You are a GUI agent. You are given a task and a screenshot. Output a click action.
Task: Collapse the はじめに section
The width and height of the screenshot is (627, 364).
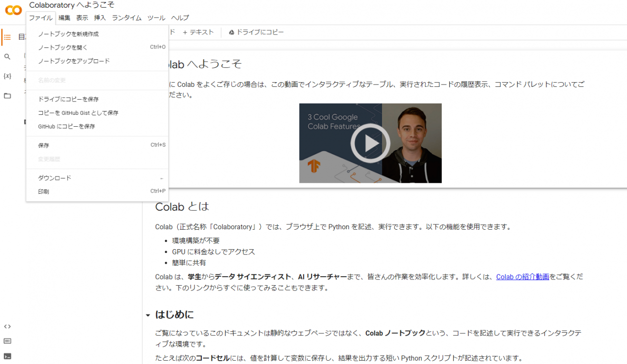(147, 315)
